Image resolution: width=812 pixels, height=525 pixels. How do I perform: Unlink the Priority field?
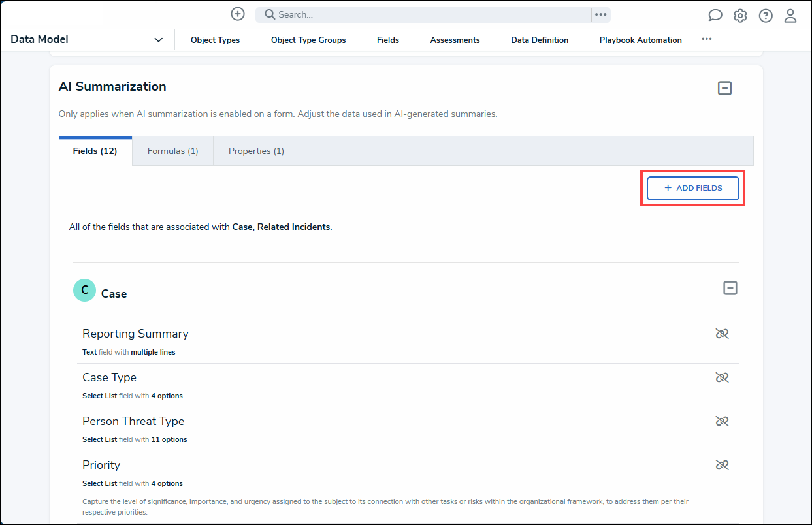pos(722,465)
